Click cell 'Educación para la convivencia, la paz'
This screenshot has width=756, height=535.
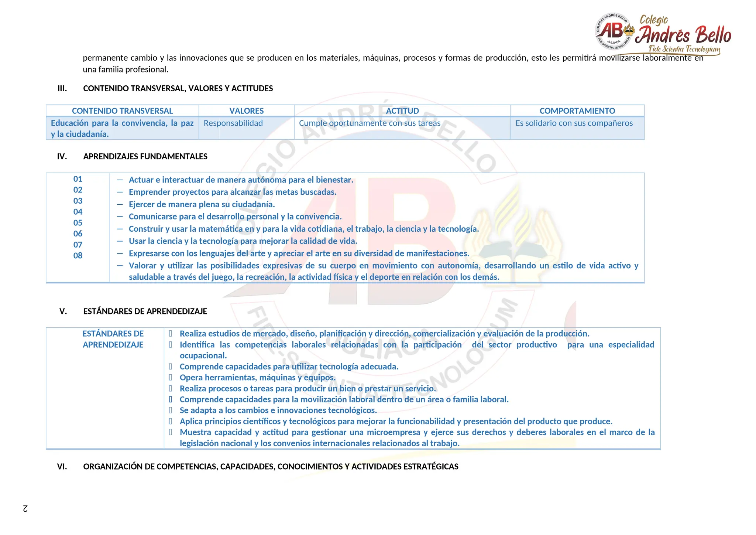122,128
